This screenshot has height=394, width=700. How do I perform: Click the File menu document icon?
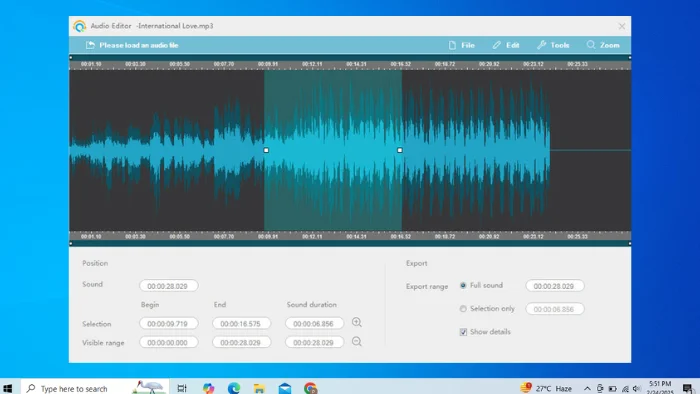click(x=452, y=45)
